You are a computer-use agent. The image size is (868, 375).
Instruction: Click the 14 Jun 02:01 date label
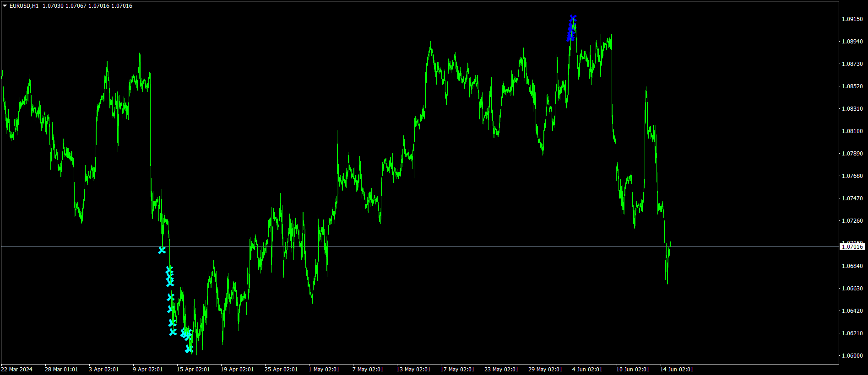(x=677, y=370)
